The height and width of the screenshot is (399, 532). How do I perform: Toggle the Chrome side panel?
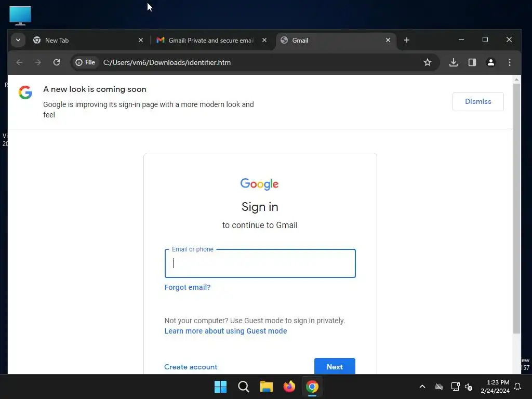pos(472,62)
